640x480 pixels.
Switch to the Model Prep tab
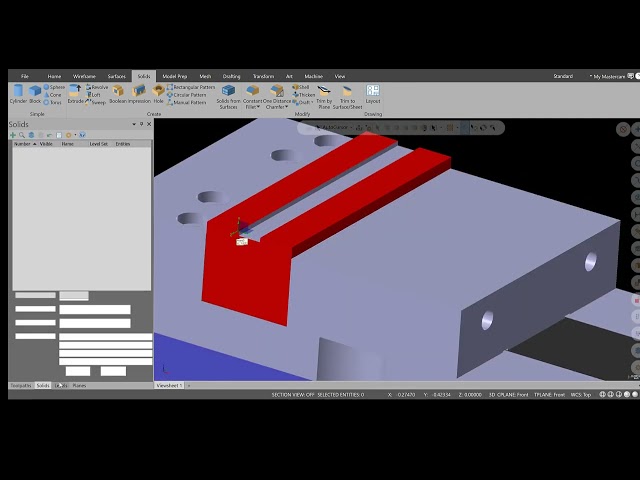click(175, 76)
